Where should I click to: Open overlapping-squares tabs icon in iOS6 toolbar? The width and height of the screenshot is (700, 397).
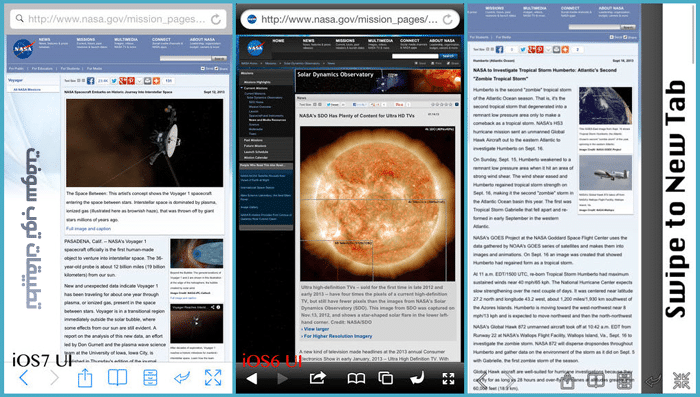click(x=385, y=378)
